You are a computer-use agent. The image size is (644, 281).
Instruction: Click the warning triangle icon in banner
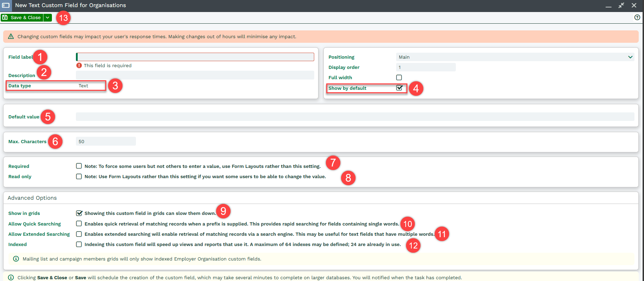click(x=11, y=36)
